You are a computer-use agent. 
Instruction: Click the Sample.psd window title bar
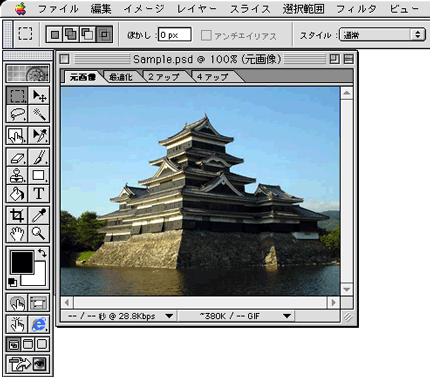[x=207, y=59]
